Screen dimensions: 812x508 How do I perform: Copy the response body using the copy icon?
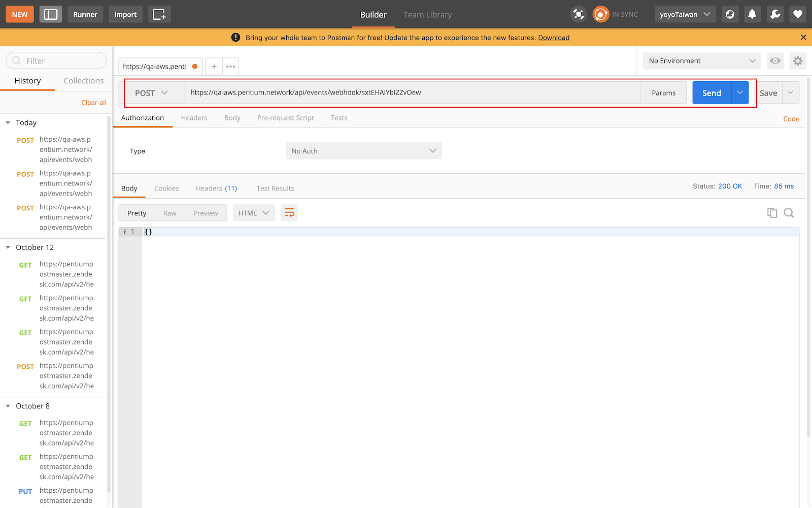click(772, 212)
